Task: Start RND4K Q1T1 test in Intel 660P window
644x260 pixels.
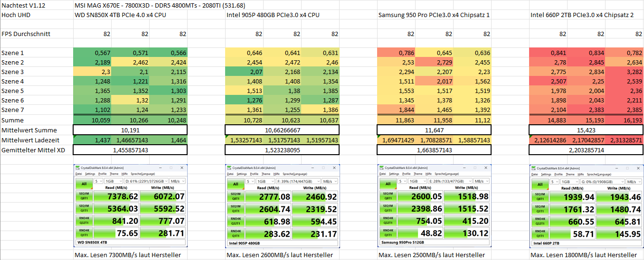Action: pyautogui.click(x=540, y=233)
